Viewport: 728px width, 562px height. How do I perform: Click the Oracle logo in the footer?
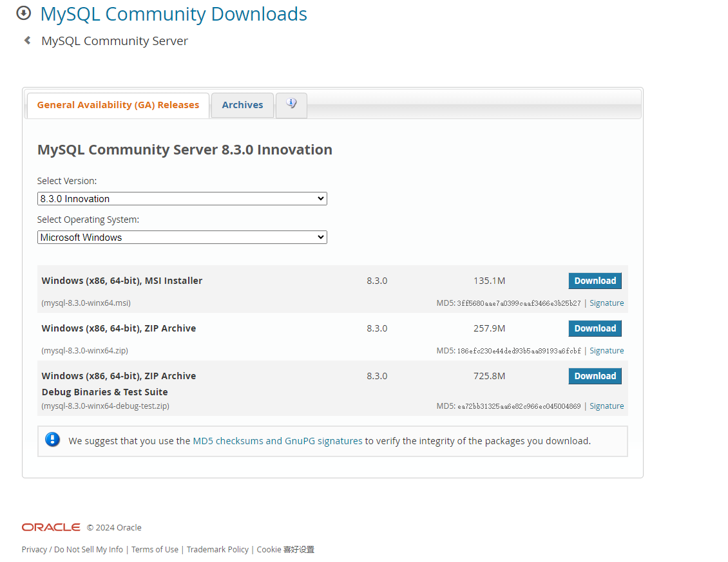50,527
